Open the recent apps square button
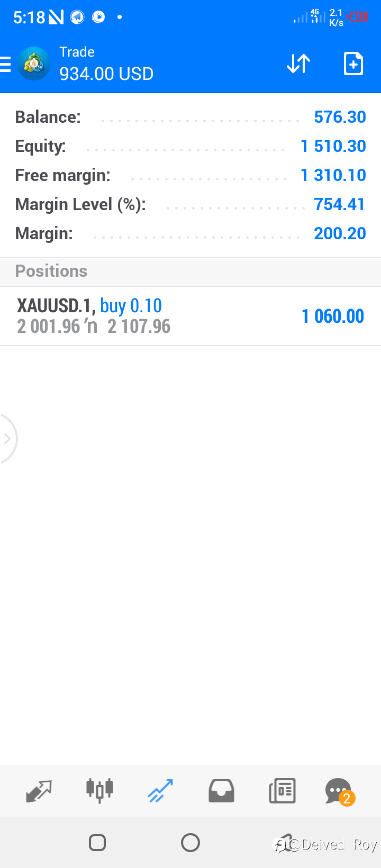The height and width of the screenshot is (868, 381). 97,842
